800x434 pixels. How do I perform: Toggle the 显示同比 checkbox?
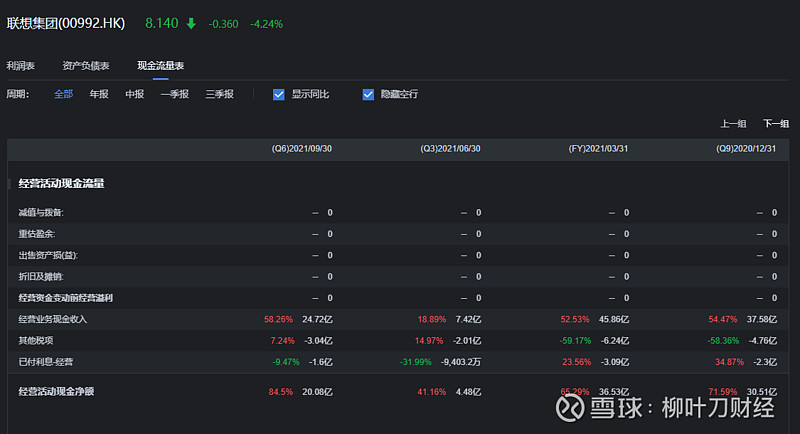coord(279,94)
